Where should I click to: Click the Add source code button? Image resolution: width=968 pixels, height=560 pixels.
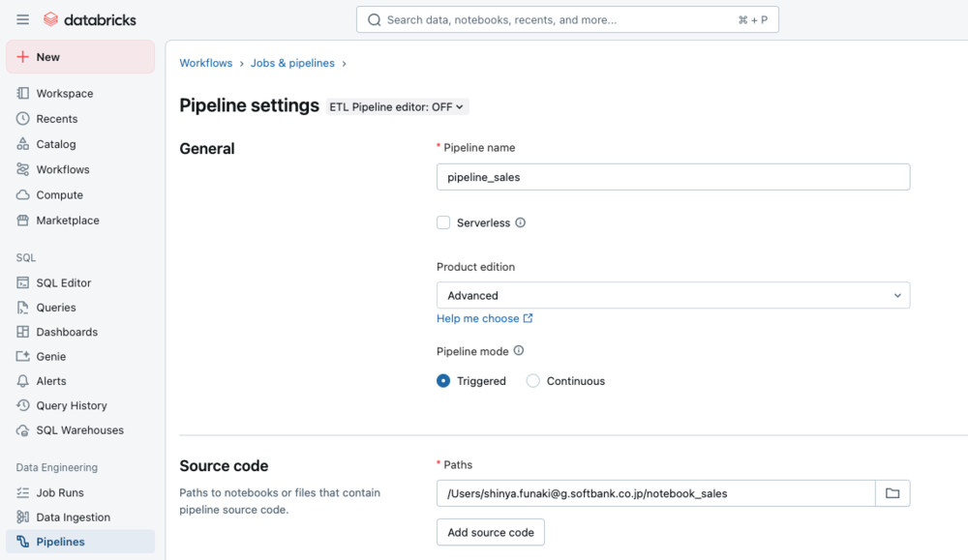(x=490, y=532)
